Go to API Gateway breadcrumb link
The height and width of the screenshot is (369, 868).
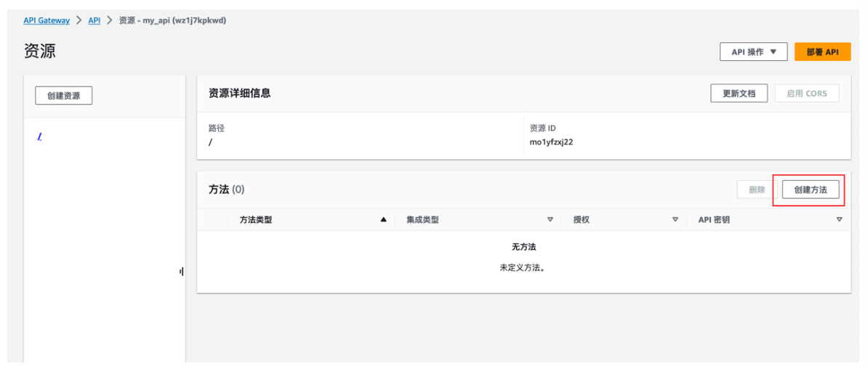[x=47, y=20]
